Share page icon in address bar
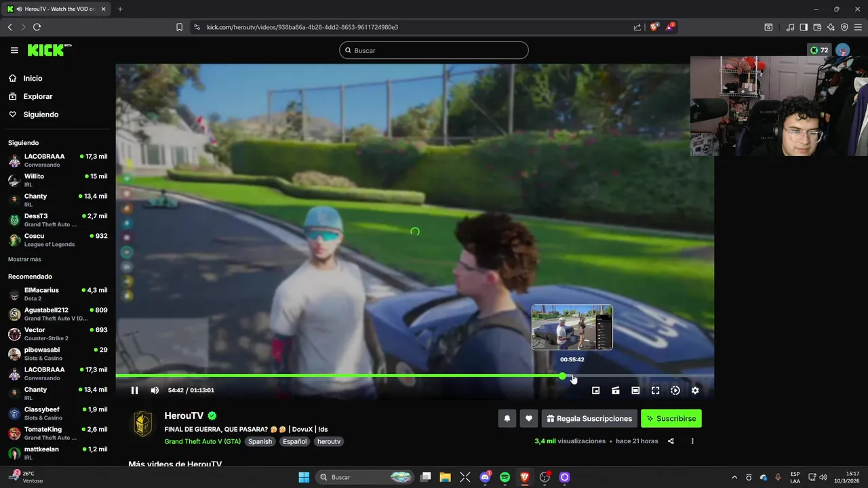 (637, 27)
